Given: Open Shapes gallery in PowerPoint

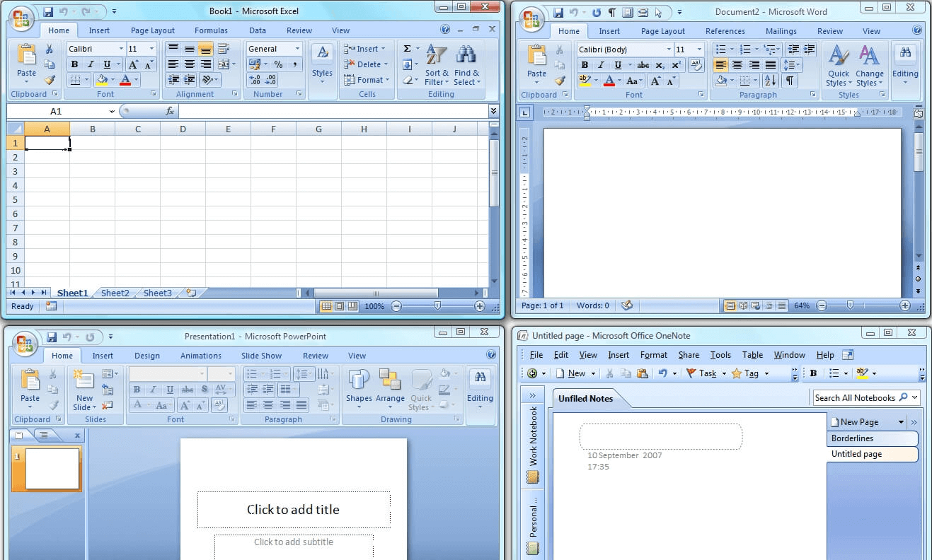Looking at the screenshot, I should pos(359,389).
